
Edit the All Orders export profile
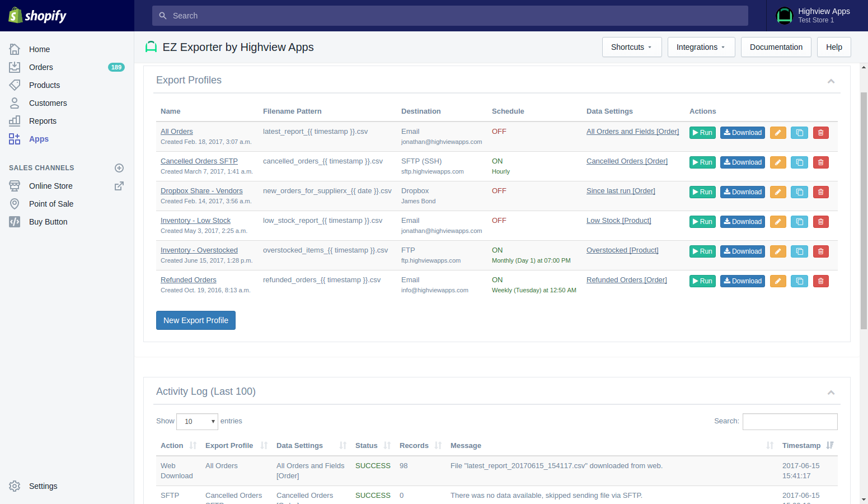778,133
